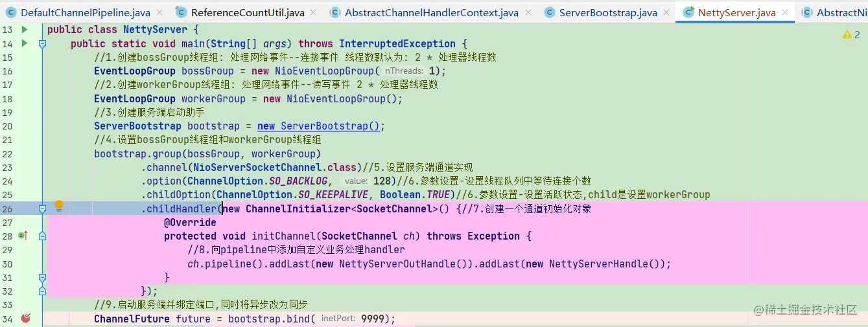Click the @Override annotation on line 27

point(190,222)
